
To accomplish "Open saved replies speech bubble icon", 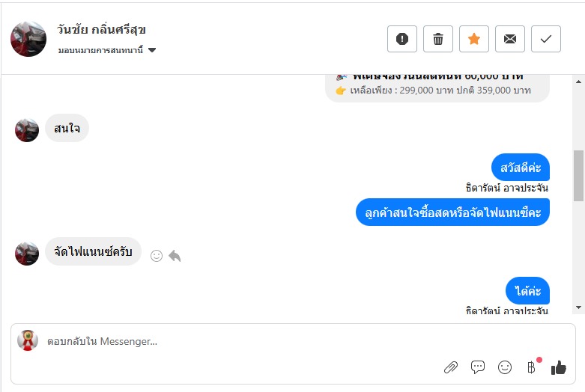I will 478,367.
